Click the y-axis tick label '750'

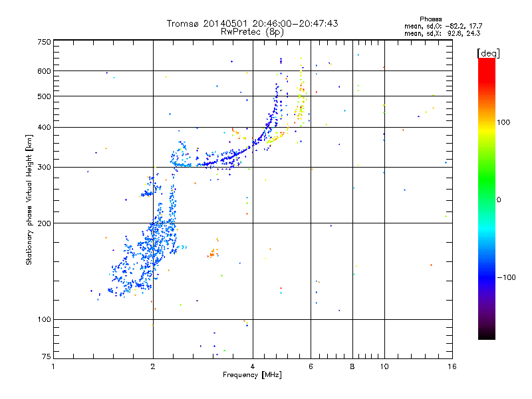[44, 42]
